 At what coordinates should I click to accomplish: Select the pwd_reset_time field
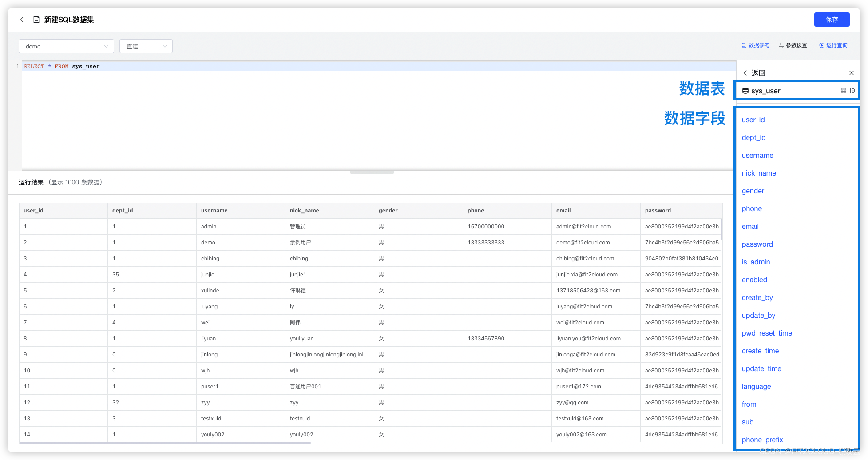point(767,333)
